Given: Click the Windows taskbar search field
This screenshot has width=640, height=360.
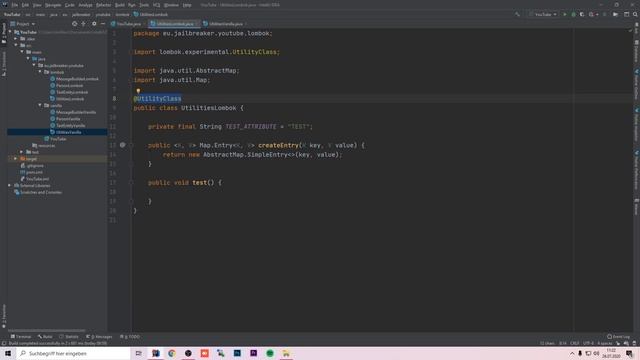Looking at the screenshot, I should 73,353.
